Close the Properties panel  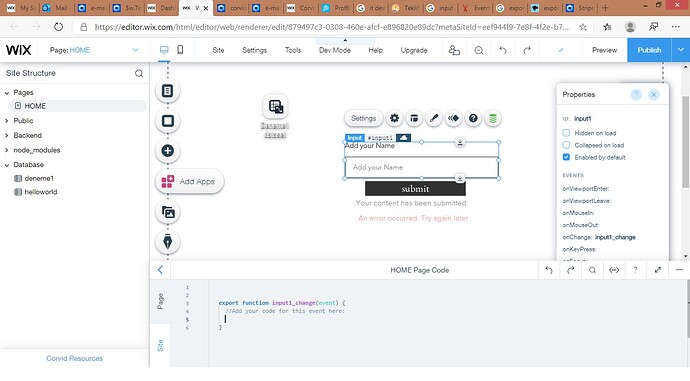click(654, 95)
